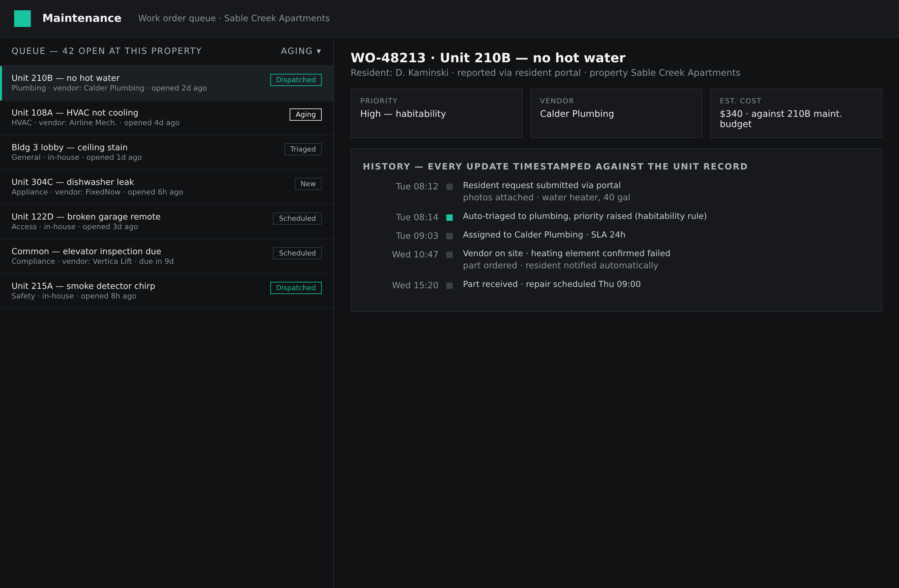Open the Unit 215A smoke detector chirp order
Screen dimensions: 899x588
[167, 291]
